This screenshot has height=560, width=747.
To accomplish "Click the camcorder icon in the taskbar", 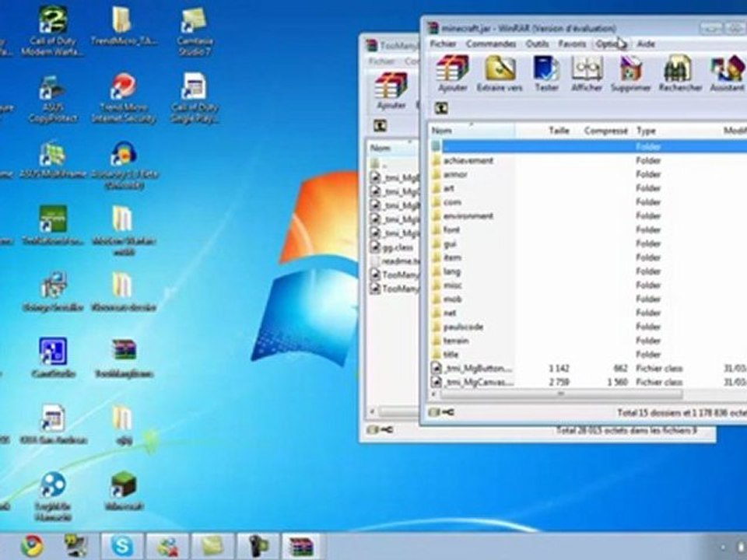I will pyautogui.click(x=258, y=546).
